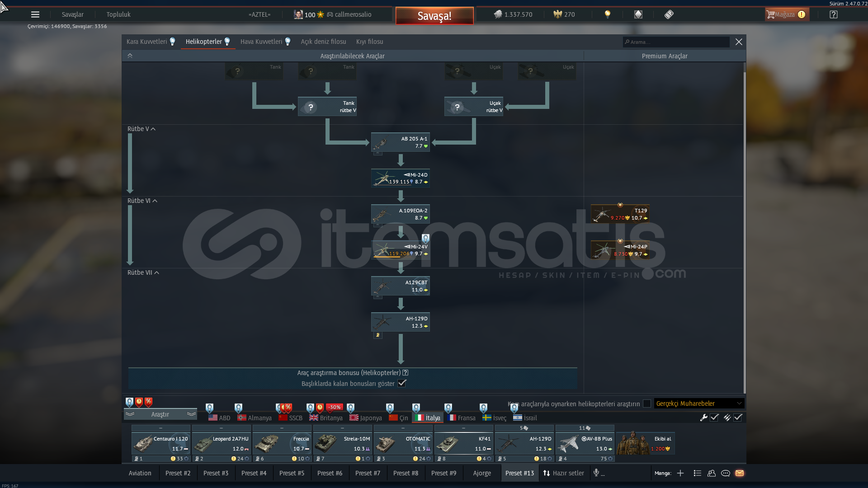Select the Almanya nation tab
The width and height of the screenshot is (868, 488).
(255, 418)
